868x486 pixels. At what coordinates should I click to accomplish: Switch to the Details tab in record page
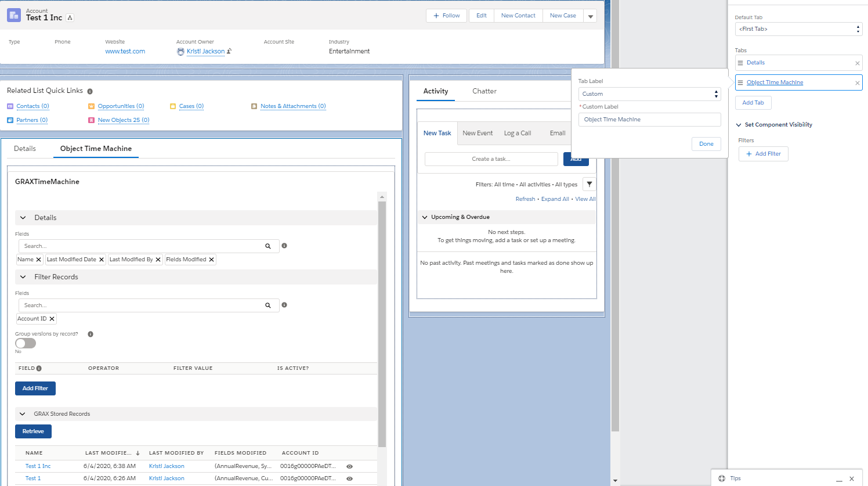coord(25,149)
